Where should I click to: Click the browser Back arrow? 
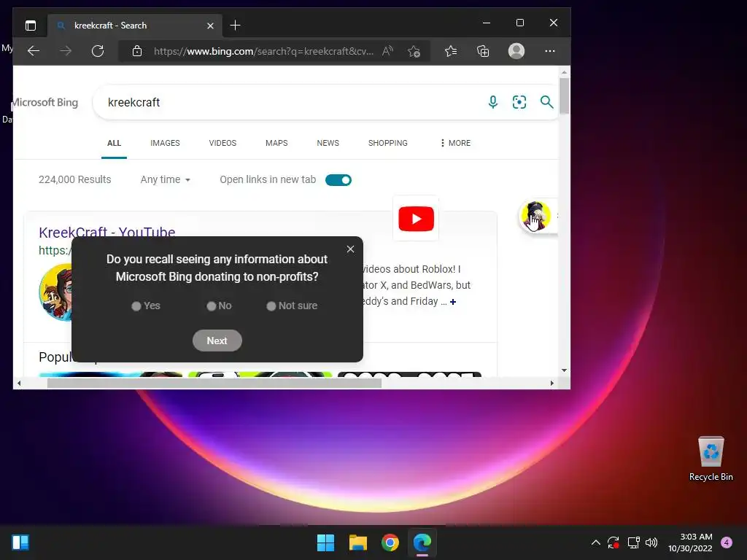(34, 51)
